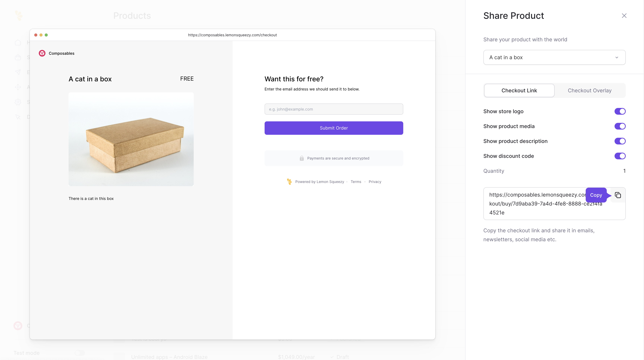Click the paper plane icon in sidebar

tap(18, 72)
